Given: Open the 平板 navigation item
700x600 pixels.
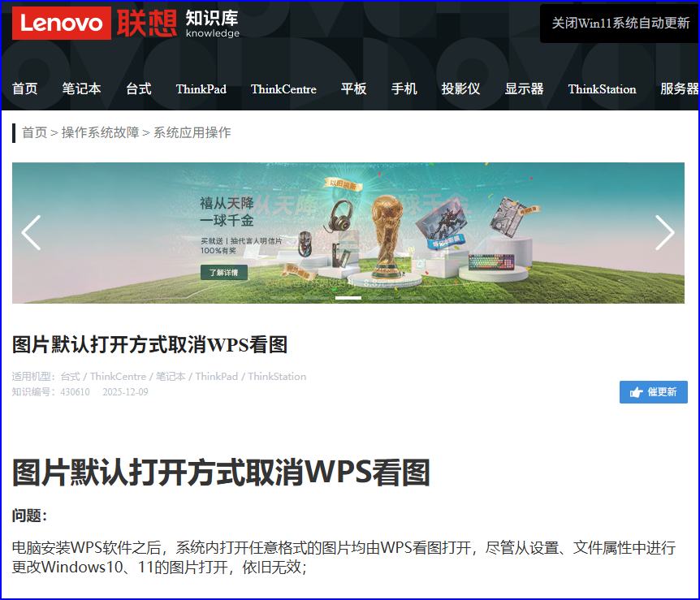Looking at the screenshot, I should 353,88.
